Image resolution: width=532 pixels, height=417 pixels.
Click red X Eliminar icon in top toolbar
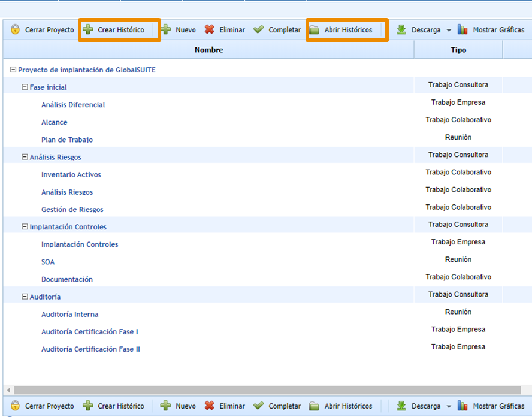tap(209, 30)
